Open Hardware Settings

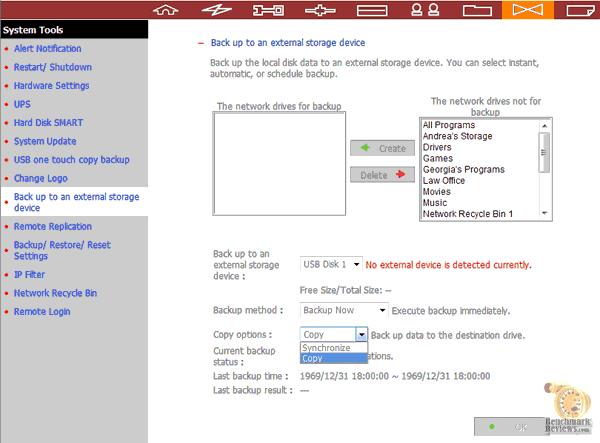coord(52,86)
